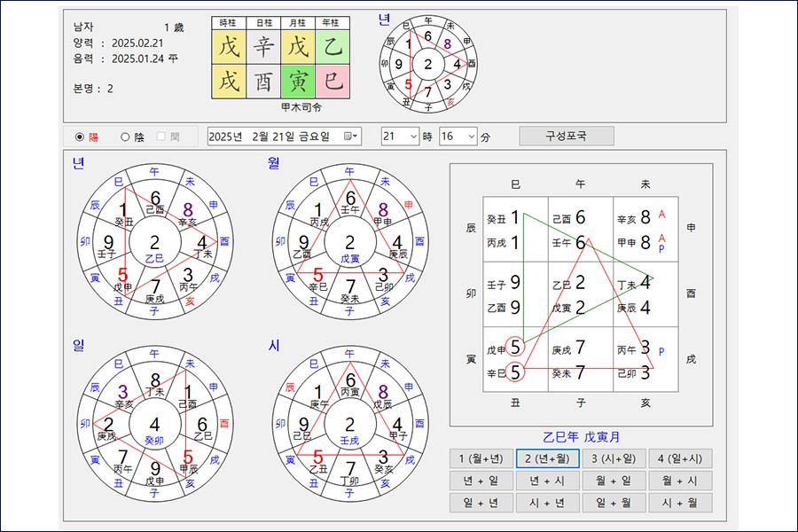The image size is (798, 532).
Task: Open the calendar icon in the date field
Action: (x=352, y=137)
